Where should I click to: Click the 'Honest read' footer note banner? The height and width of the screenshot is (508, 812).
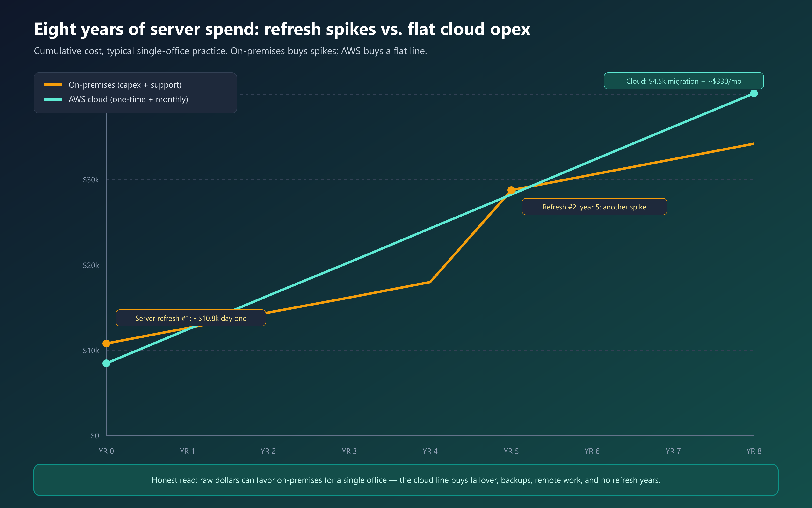(x=406, y=480)
